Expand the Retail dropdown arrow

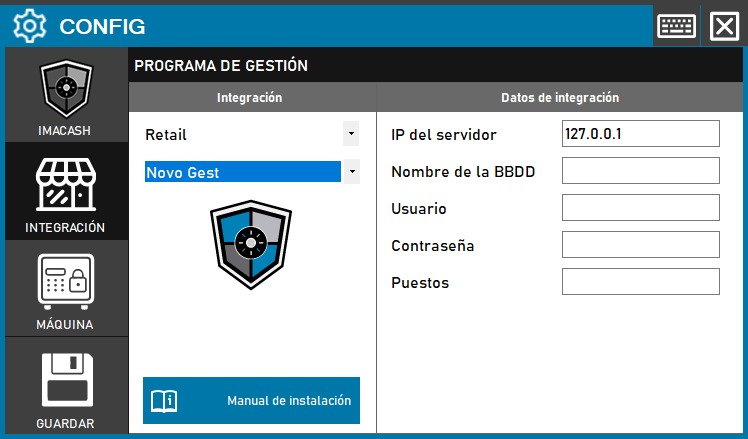tap(350, 134)
